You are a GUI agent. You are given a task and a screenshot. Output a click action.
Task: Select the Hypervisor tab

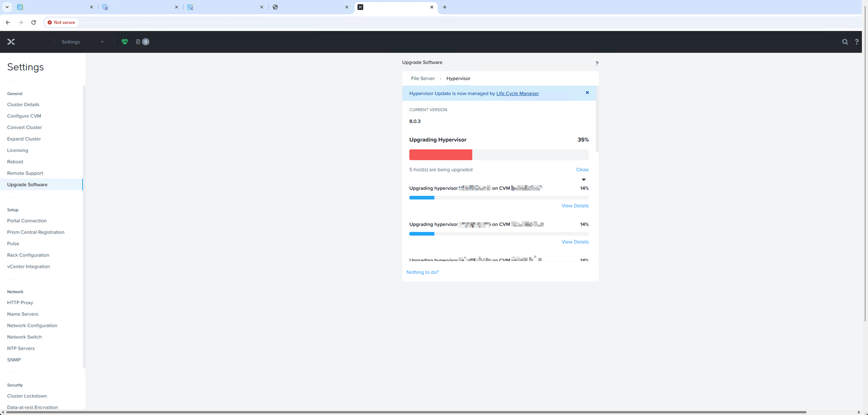click(x=458, y=79)
